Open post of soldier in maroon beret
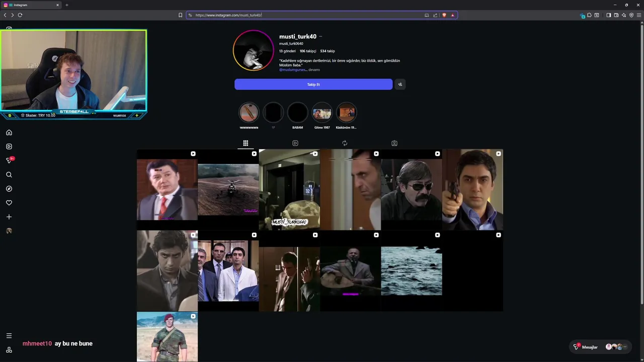Viewport: 644px width, 362px height. coord(167,336)
